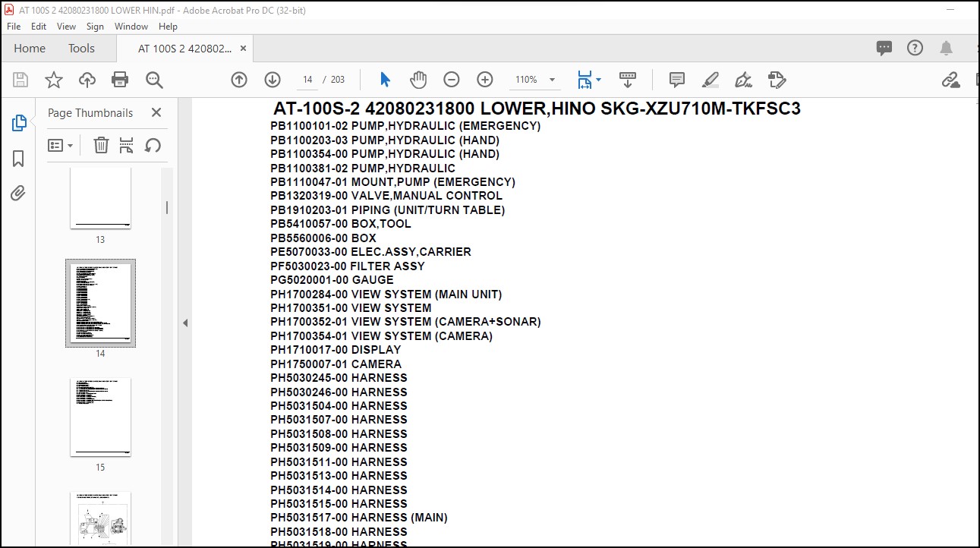Click PG5020001-00 GAUGE line

pyautogui.click(x=332, y=280)
